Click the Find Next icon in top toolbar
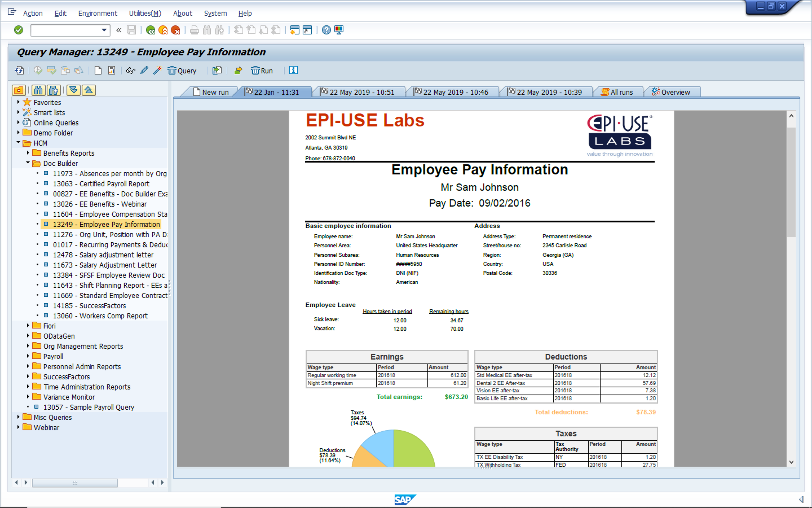 point(220,30)
